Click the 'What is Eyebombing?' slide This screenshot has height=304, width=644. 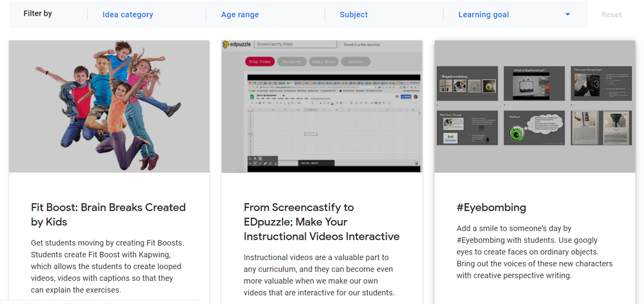tap(535, 82)
